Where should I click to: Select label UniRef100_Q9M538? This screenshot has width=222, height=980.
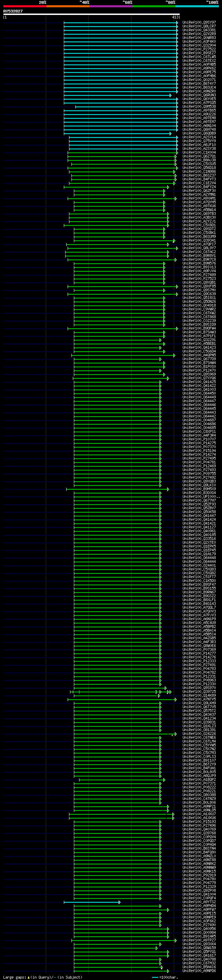pyautogui.click(x=199, y=106)
